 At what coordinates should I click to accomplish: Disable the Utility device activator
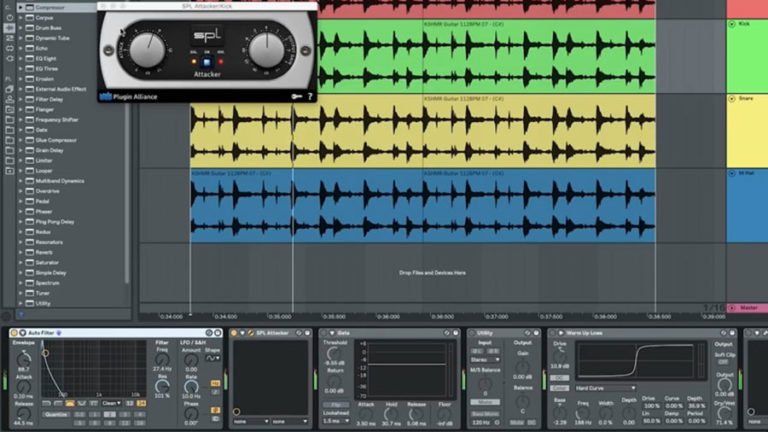473,332
